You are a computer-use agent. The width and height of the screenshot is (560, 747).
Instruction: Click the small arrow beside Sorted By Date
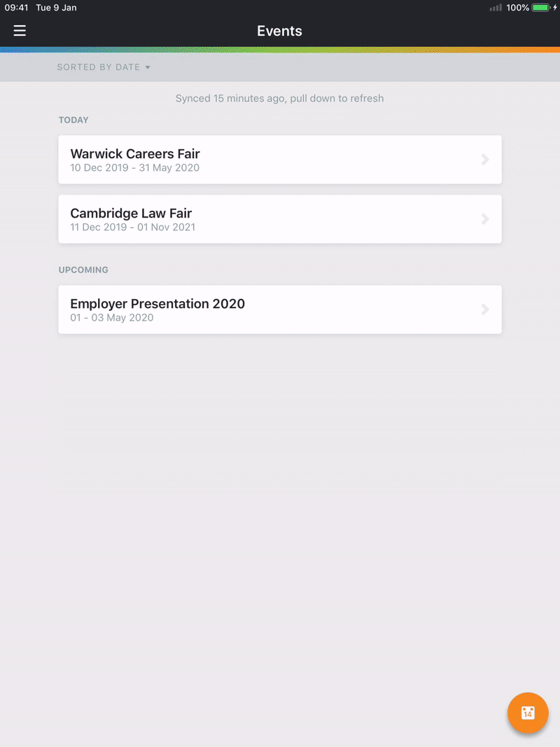148,68
